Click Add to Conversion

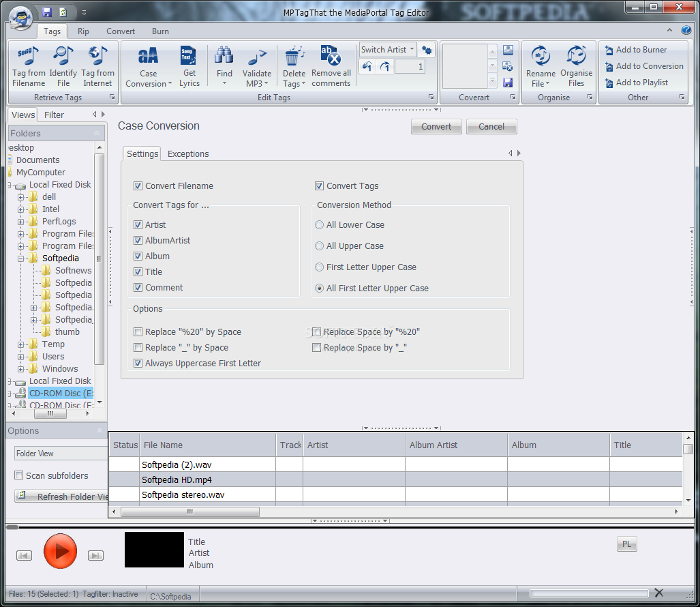pos(643,66)
